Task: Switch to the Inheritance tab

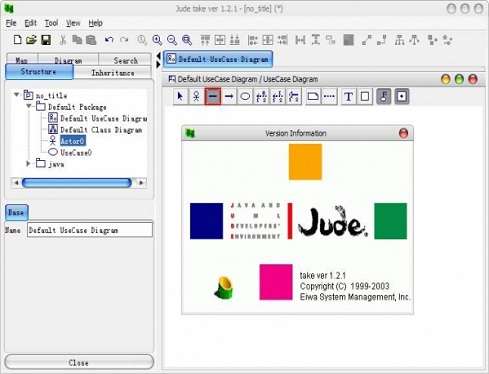Action: (113, 73)
